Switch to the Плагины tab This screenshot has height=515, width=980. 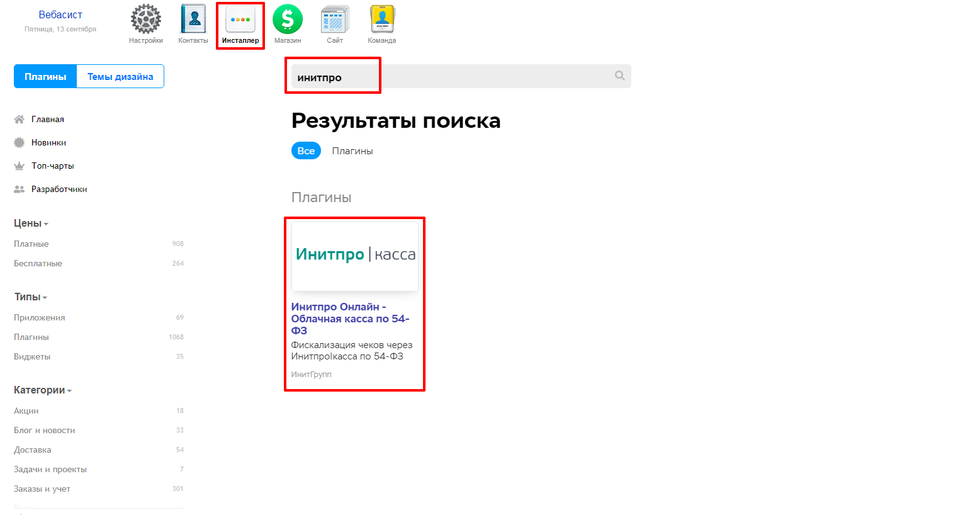(x=45, y=76)
